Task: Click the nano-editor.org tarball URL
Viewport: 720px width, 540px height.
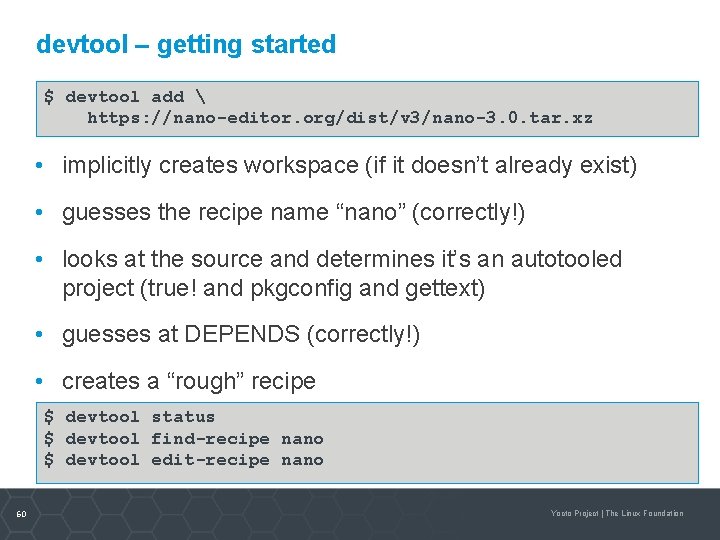Action: pyautogui.click(x=340, y=118)
